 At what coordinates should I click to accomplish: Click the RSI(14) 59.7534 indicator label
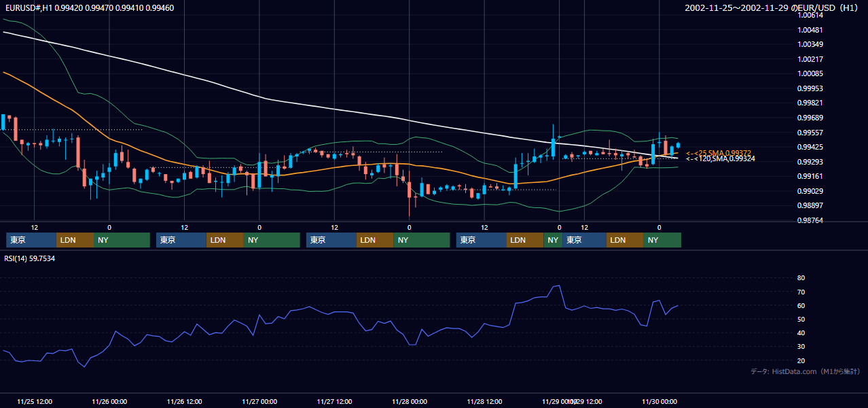point(30,258)
